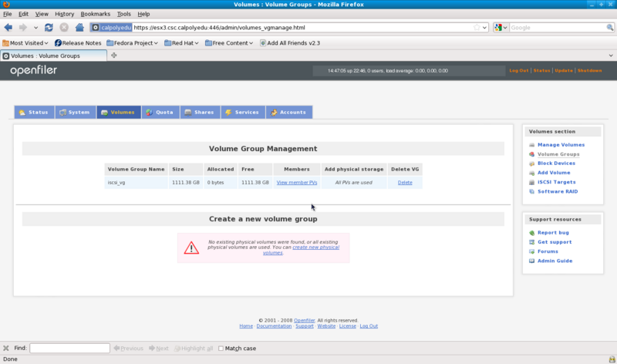Click the iSCSI Targets sidebar icon
Screen dimensions: 617x364
pyautogui.click(x=531, y=182)
